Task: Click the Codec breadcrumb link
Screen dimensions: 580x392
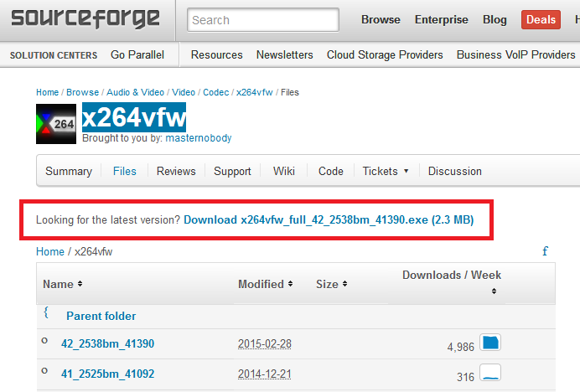Action: (x=216, y=92)
